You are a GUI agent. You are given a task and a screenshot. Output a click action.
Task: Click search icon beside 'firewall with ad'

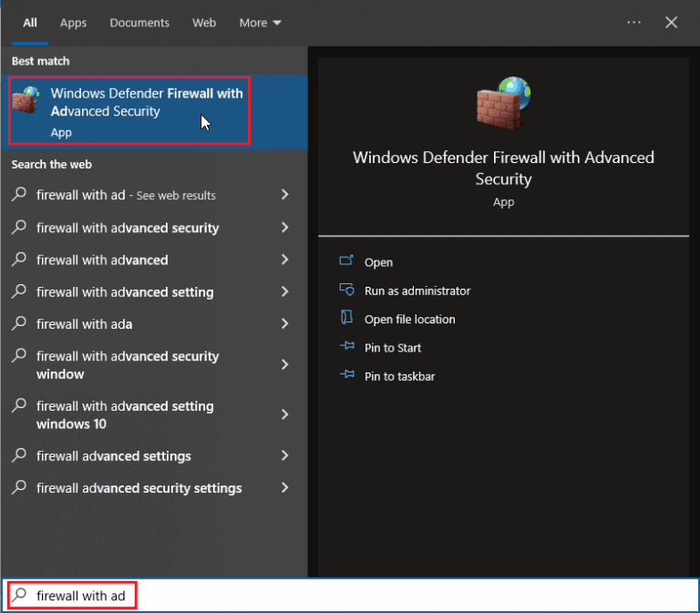[19, 194]
